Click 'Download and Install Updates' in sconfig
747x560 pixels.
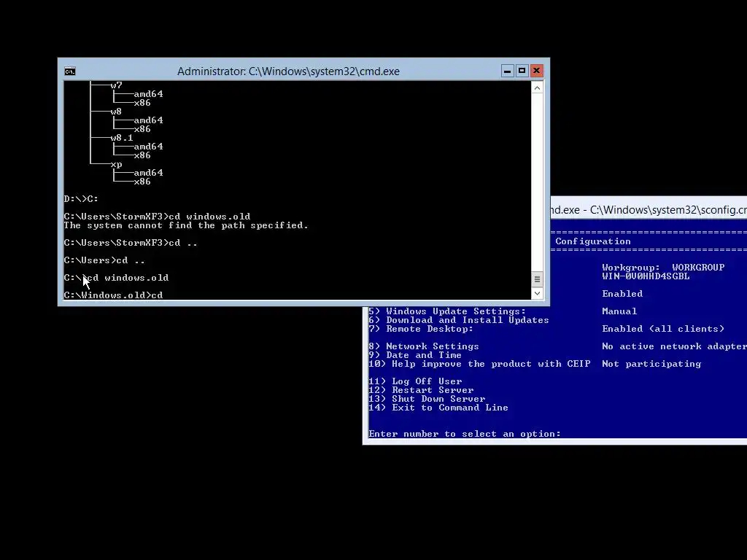458,320
